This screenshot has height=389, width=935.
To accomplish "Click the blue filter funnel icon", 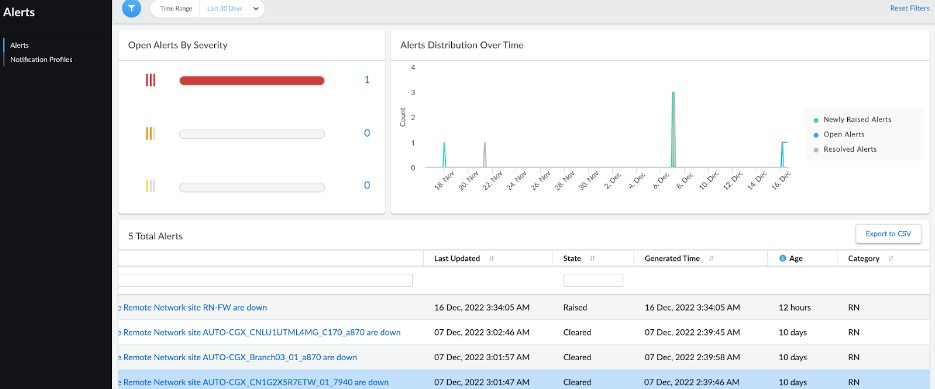I will tap(131, 8).
